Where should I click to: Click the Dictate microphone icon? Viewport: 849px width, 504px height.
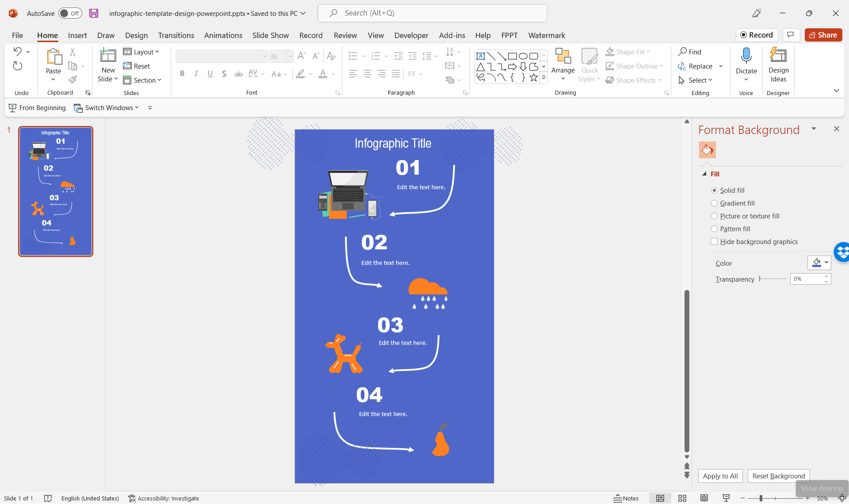[746, 56]
